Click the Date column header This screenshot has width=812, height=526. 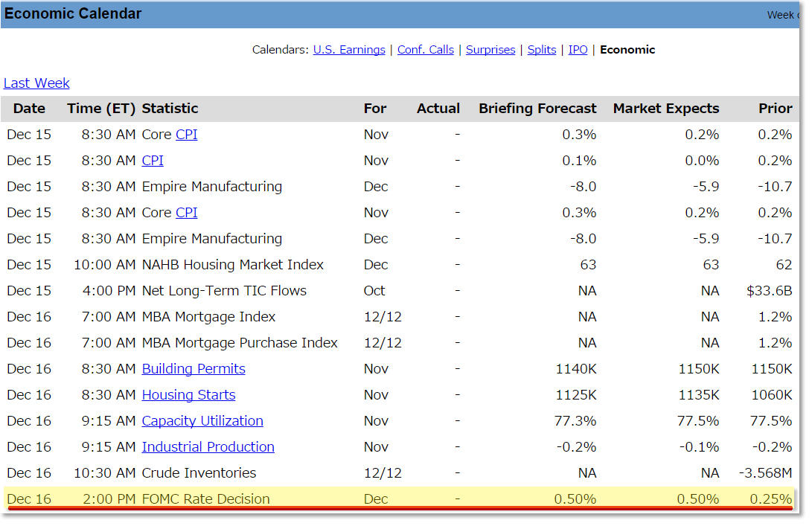click(x=29, y=108)
